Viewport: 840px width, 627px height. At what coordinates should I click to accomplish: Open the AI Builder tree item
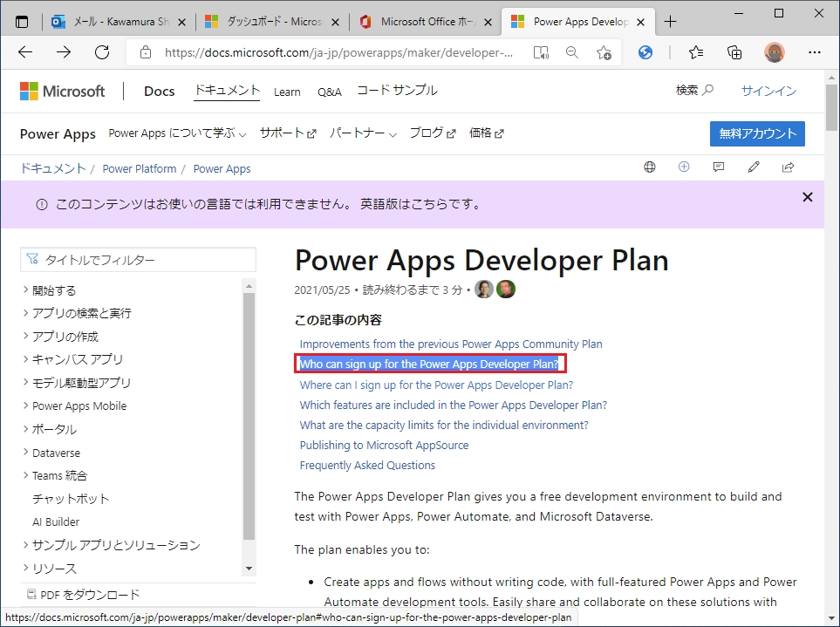[56, 521]
